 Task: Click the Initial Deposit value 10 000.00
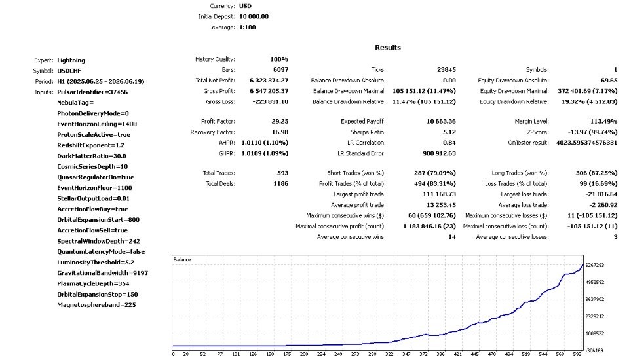click(254, 17)
